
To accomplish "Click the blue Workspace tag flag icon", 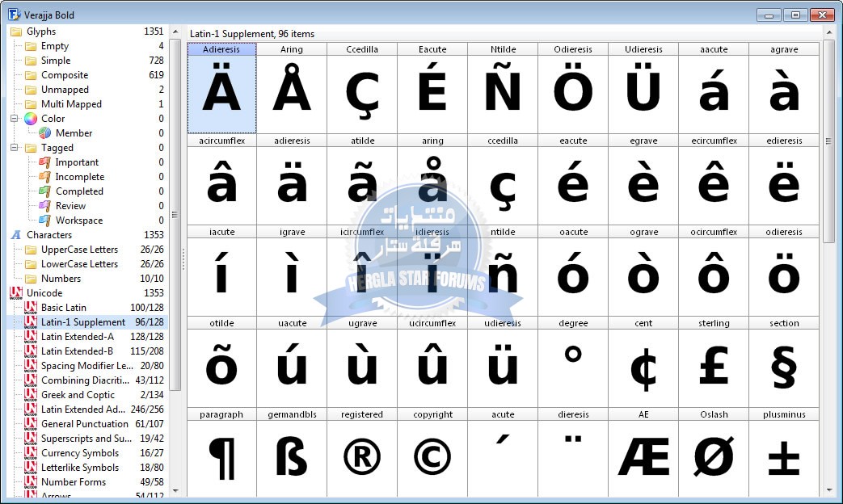I will 45,220.
